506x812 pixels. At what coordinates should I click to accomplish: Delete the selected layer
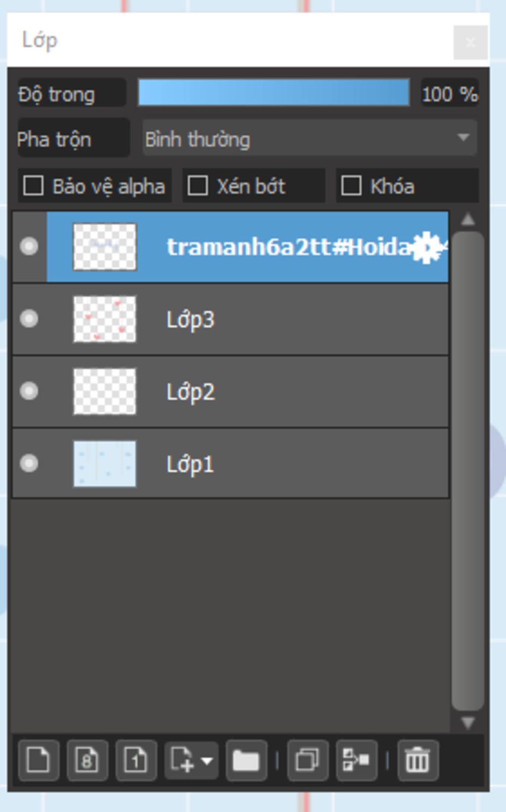pos(418,760)
